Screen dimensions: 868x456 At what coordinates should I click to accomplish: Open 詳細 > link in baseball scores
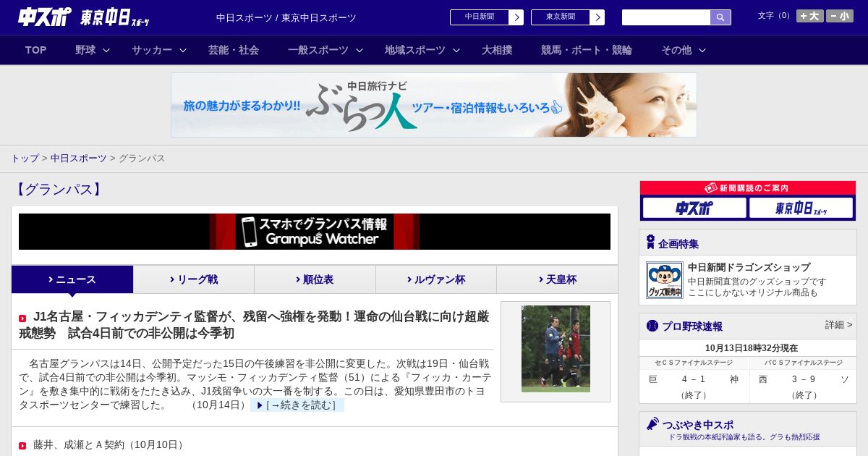click(838, 325)
